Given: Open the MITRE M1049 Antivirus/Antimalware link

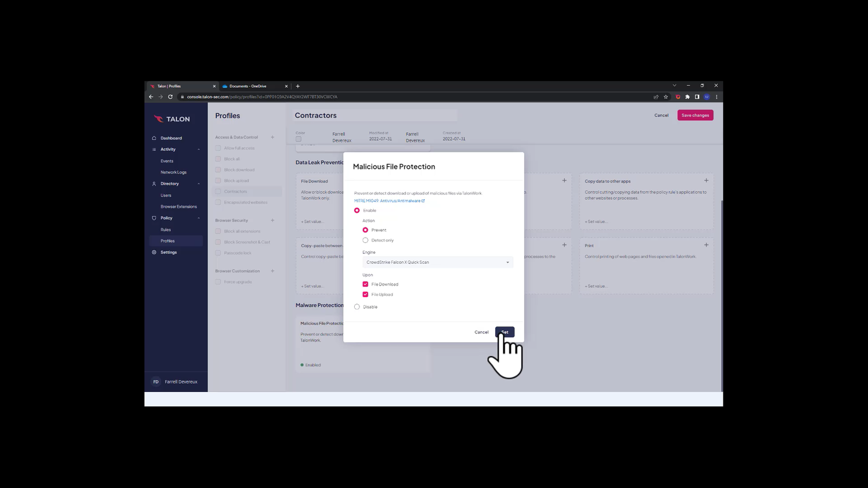Looking at the screenshot, I should 389,201.
